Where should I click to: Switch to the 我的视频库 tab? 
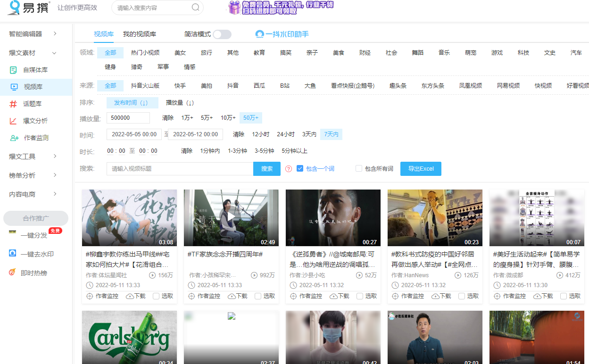pyautogui.click(x=140, y=34)
